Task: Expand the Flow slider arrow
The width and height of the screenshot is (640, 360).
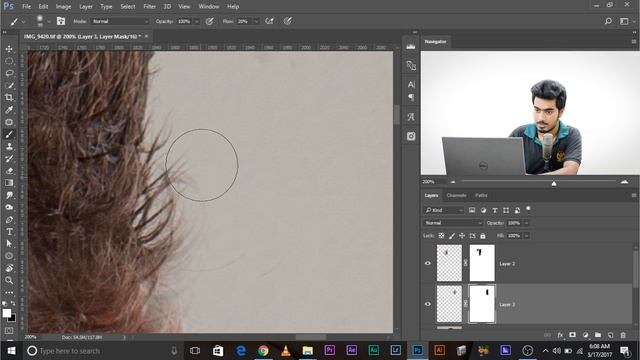Action: [x=256, y=21]
